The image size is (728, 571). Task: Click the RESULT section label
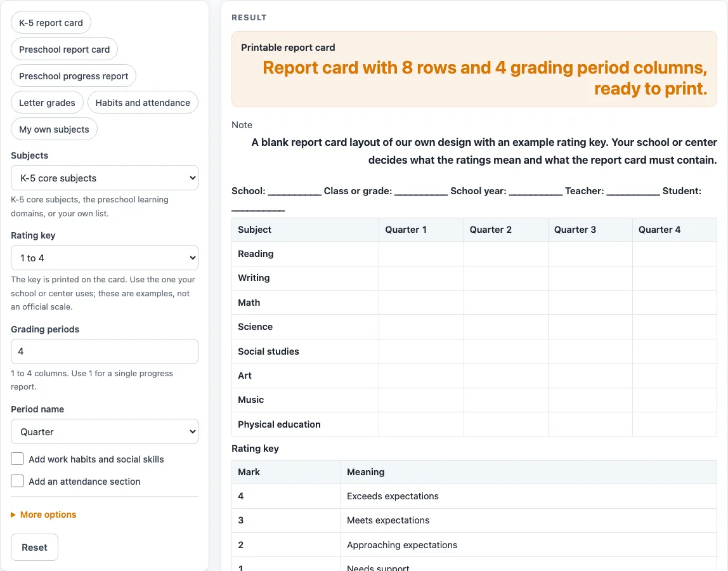pos(249,18)
